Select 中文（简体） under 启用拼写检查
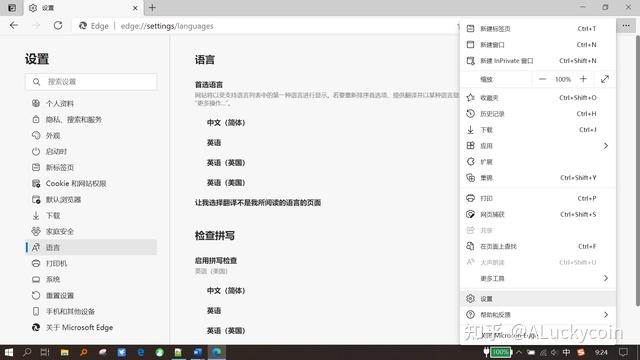Screen dimensions: 640x360 (226, 291)
